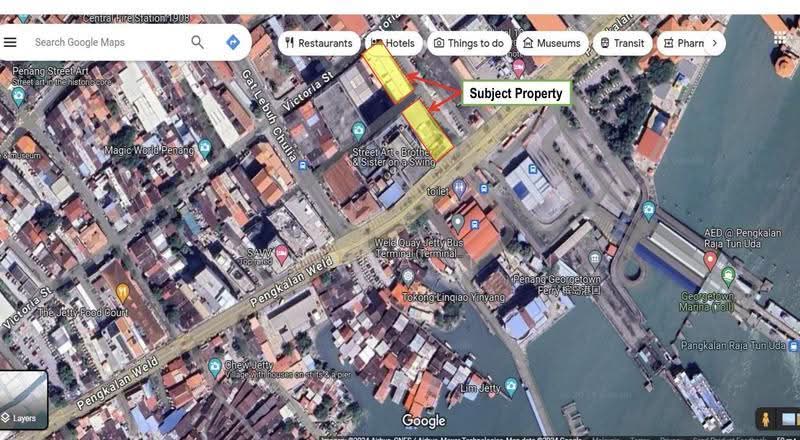Click the green Georgetown Marina pin

coord(728,276)
